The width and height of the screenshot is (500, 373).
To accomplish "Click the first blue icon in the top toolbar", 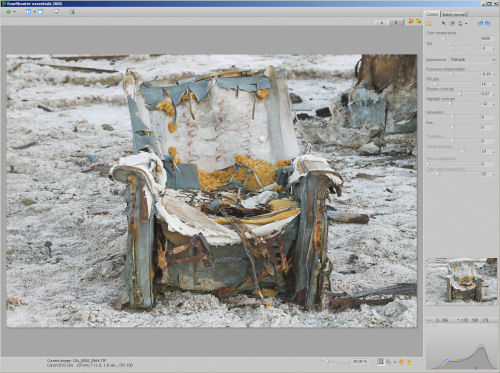I will [28, 12].
